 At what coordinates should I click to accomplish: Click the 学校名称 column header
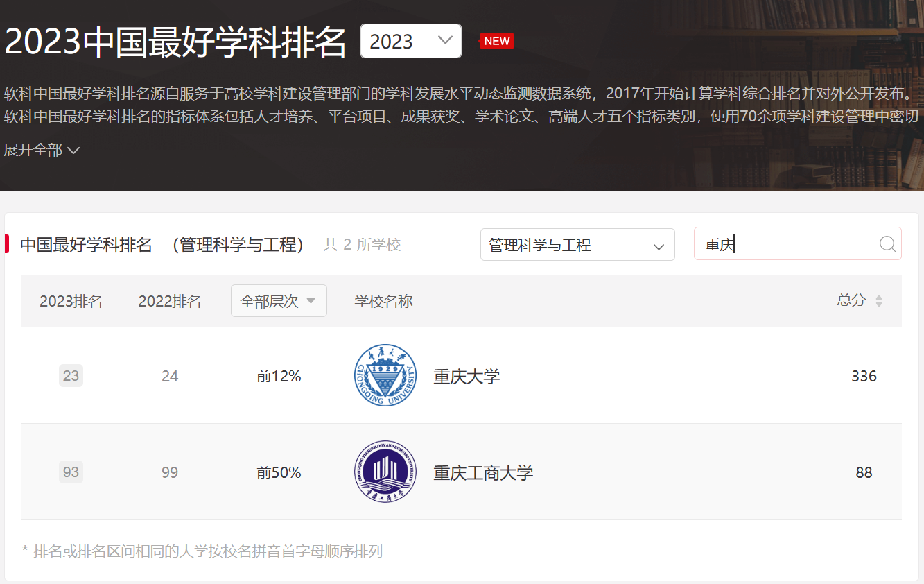[x=383, y=301]
